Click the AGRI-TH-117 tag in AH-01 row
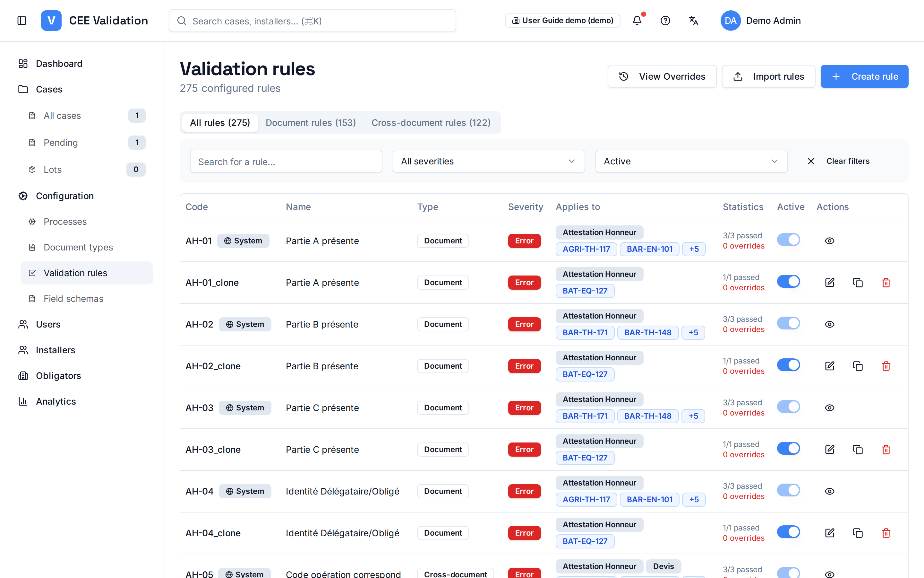This screenshot has width=924, height=578. point(586,249)
